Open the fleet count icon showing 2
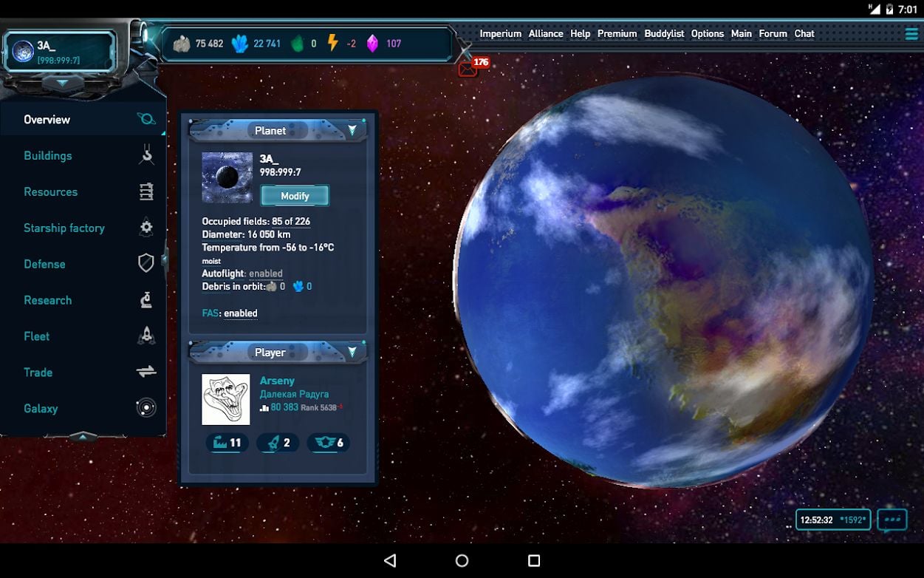The height and width of the screenshot is (578, 924). tap(278, 443)
